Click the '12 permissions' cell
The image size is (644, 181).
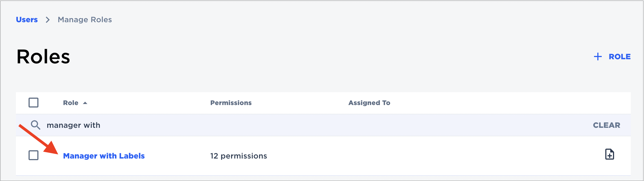239,156
